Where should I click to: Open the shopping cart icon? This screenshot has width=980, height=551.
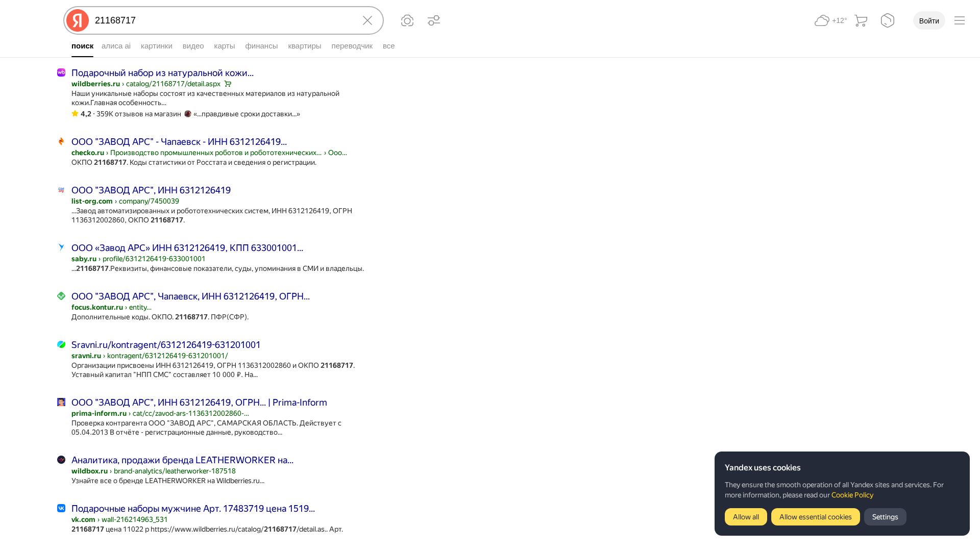coord(861,20)
